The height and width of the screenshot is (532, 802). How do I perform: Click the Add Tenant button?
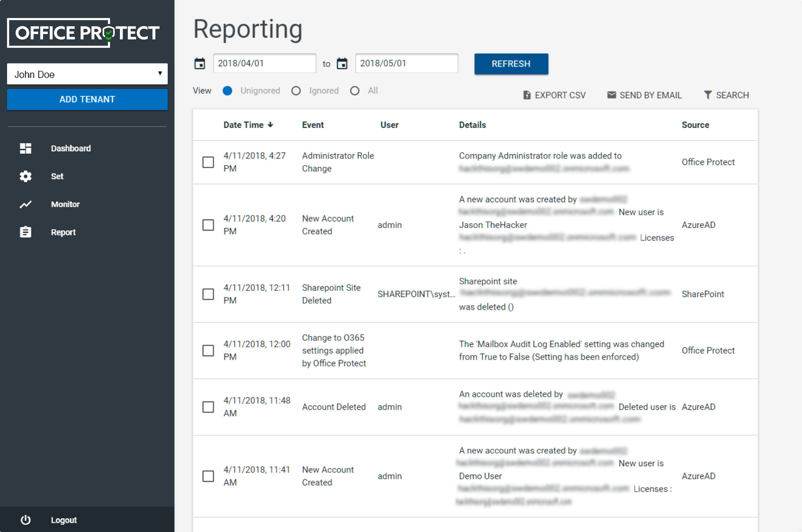87,99
